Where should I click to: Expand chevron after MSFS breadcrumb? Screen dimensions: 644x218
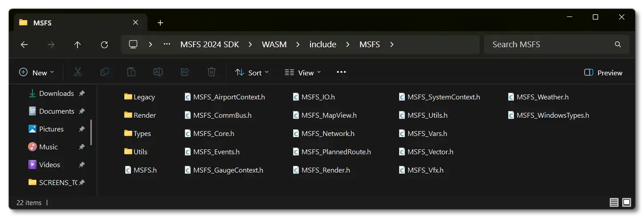391,45
